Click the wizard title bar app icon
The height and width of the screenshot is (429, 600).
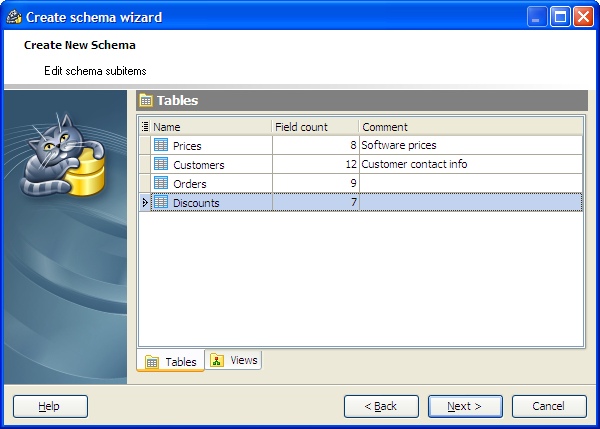point(13,17)
